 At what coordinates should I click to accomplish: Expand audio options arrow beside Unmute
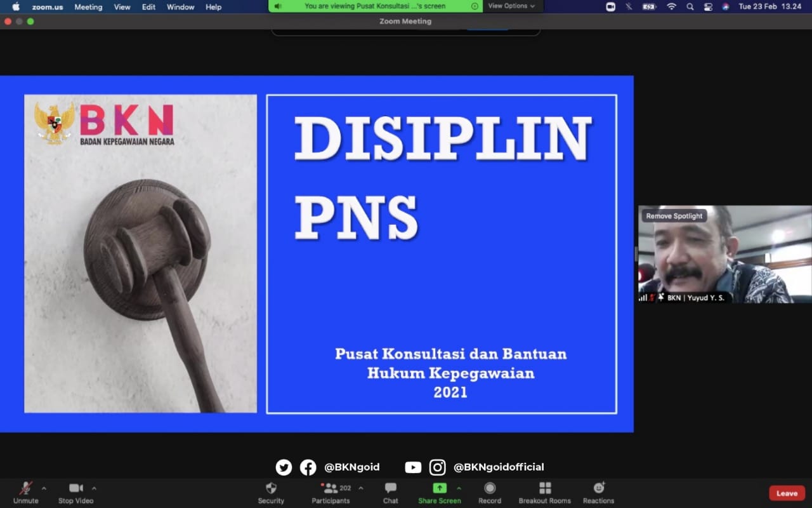pyautogui.click(x=44, y=488)
